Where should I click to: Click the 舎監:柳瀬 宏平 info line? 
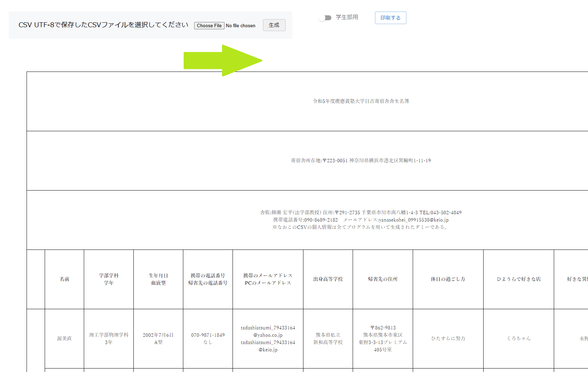[361, 213]
